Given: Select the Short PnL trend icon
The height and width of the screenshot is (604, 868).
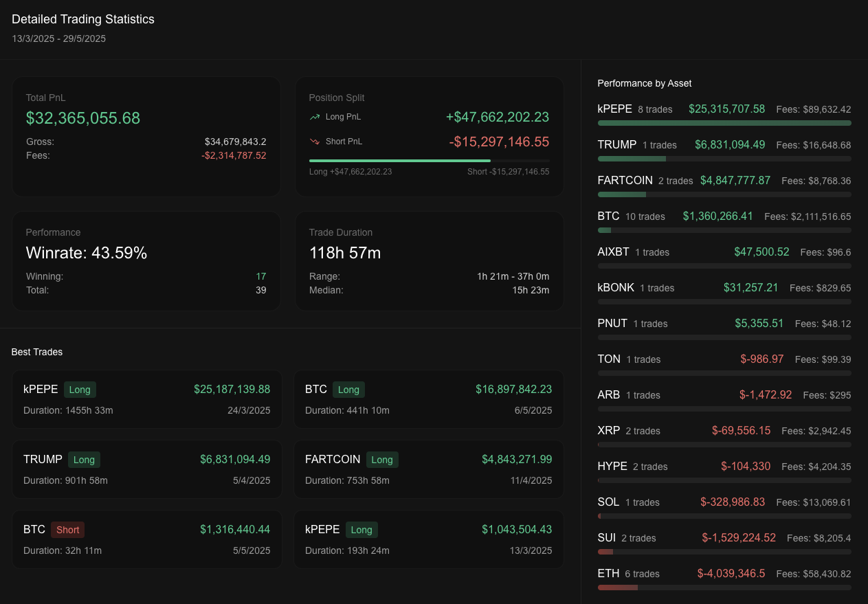Looking at the screenshot, I should 316,141.
